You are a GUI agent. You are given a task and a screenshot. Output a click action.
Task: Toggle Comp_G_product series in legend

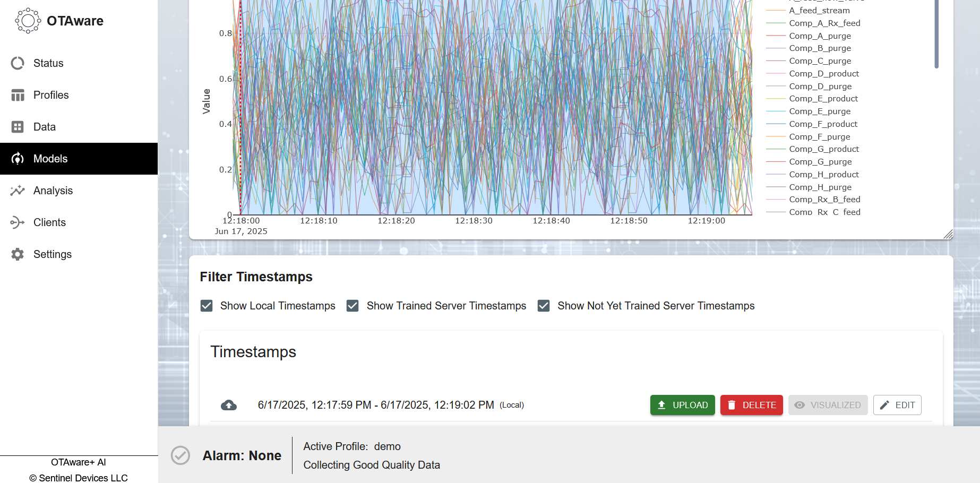[x=823, y=149]
